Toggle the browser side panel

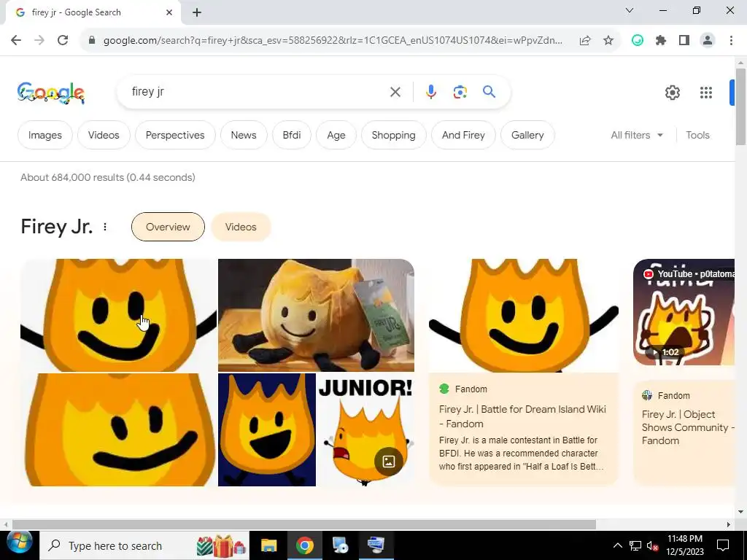point(684,41)
